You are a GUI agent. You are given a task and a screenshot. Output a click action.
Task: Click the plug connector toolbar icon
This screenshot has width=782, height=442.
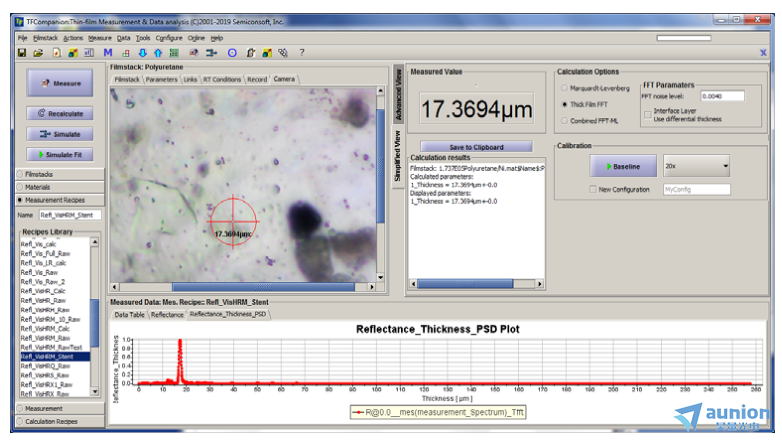click(x=251, y=52)
